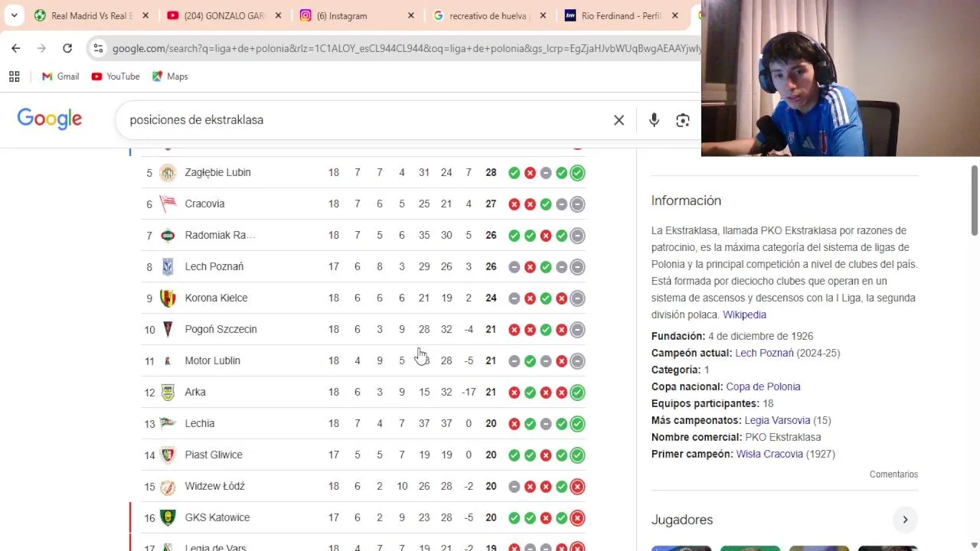Click the Arka club crest
The image size is (980, 551).
(x=168, y=392)
